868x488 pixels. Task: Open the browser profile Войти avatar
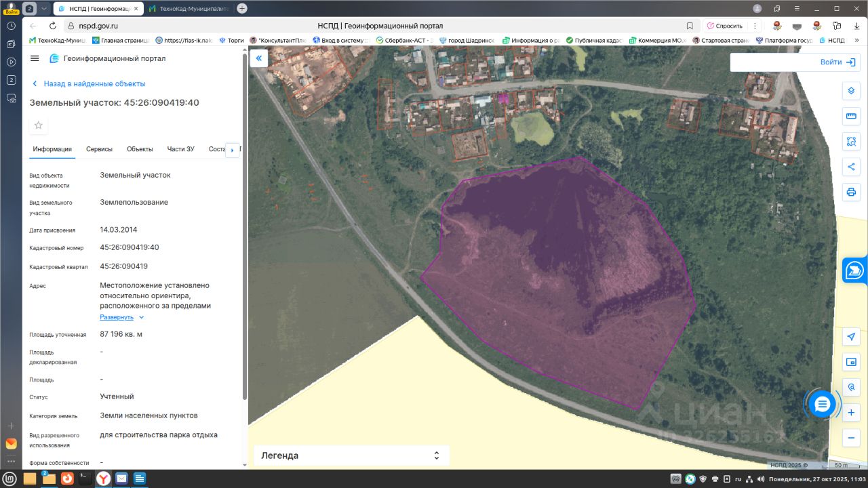[x=11, y=8]
